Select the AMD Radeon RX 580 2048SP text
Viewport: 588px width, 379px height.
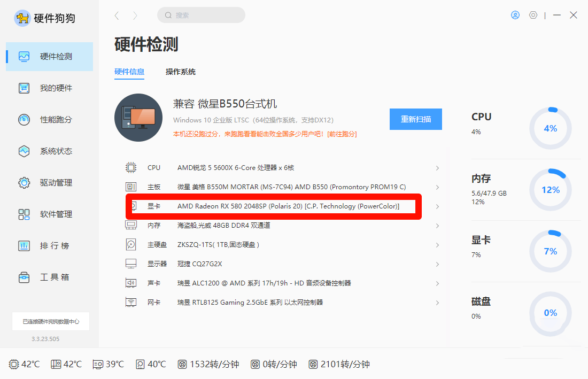(x=288, y=206)
